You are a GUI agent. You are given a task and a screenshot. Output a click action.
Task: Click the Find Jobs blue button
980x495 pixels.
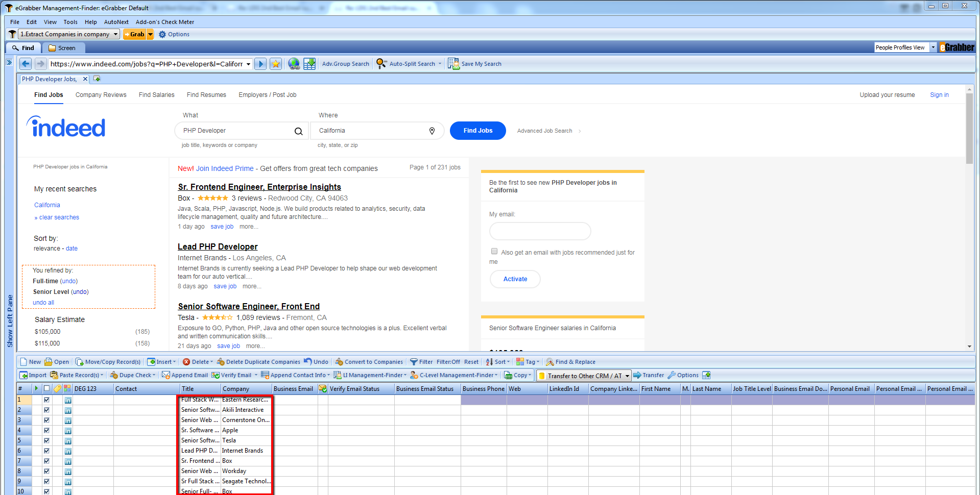click(x=478, y=131)
